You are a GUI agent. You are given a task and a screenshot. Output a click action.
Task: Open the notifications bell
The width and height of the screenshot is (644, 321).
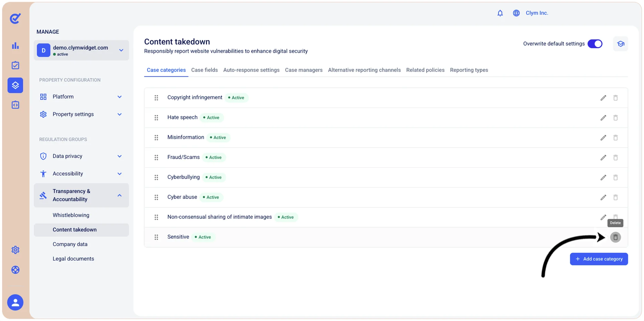tap(500, 13)
